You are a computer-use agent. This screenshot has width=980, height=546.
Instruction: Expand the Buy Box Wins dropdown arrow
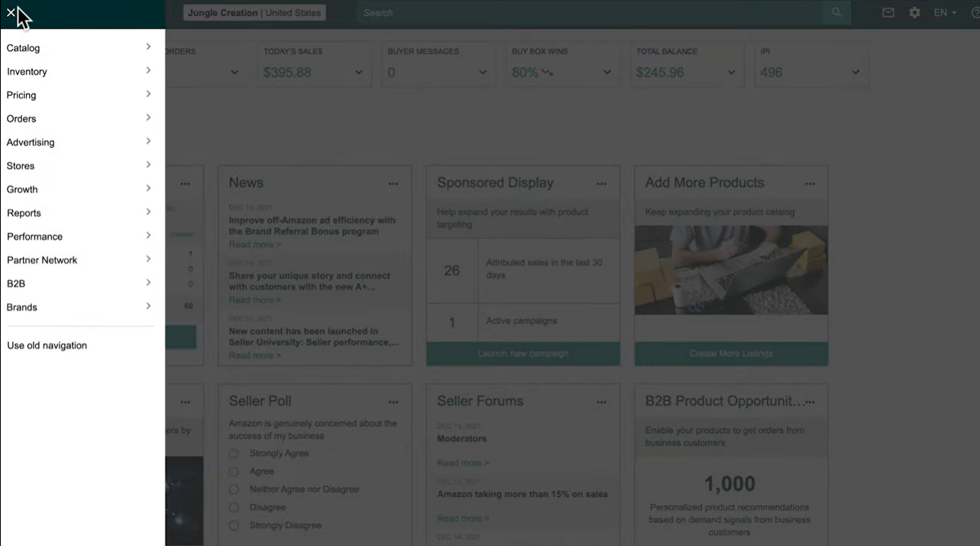pyautogui.click(x=607, y=73)
